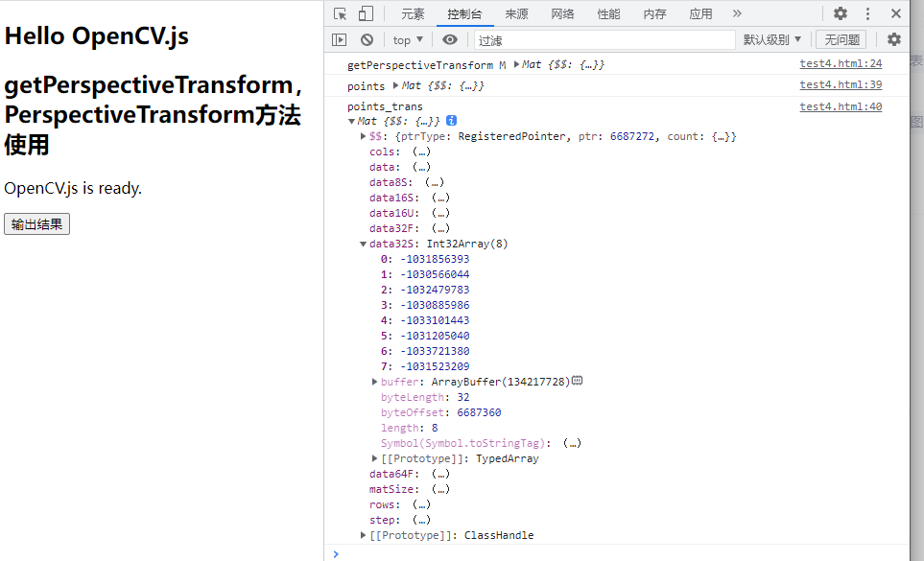Select array value -1032479783 at index 2
The image size is (924, 561).
coord(435,290)
